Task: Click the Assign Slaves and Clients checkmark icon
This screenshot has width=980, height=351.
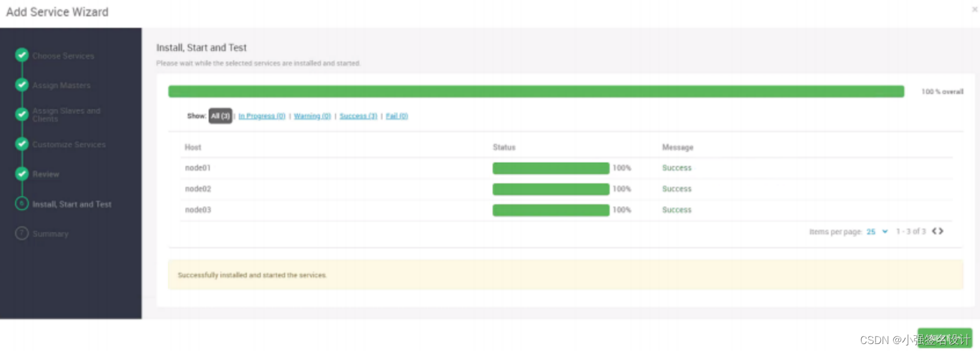Action: tap(22, 114)
